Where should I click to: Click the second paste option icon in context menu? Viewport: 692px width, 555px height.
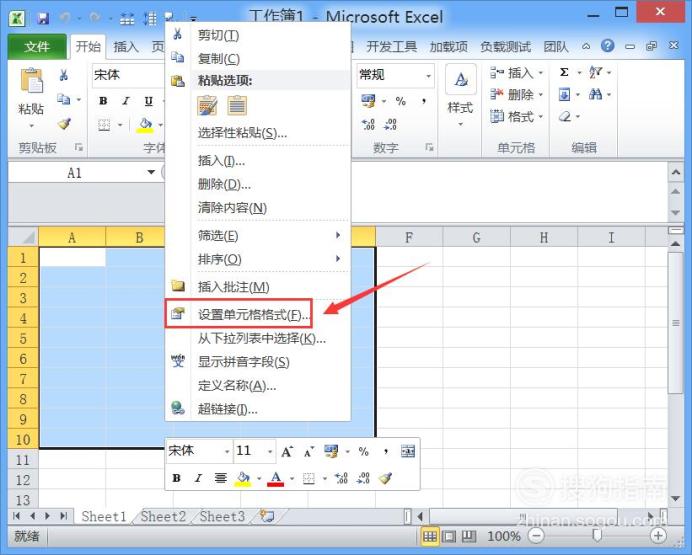point(237,105)
